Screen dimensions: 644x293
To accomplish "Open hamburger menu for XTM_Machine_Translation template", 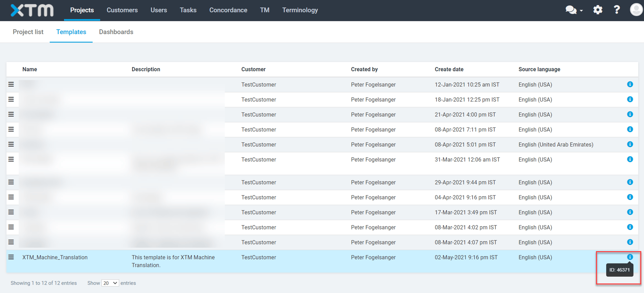I will pos(11,257).
